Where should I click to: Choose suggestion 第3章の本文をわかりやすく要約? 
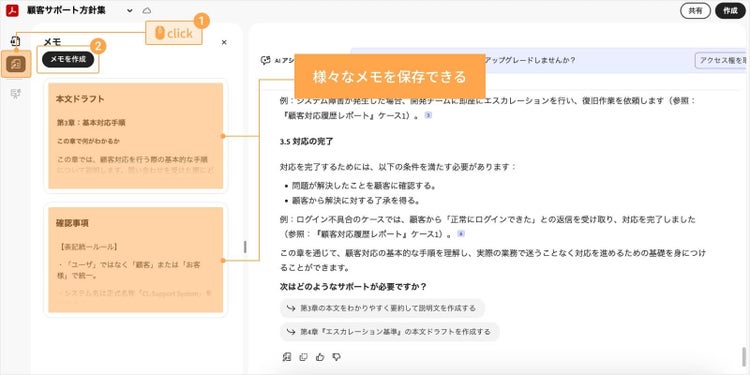click(x=382, y=309)
